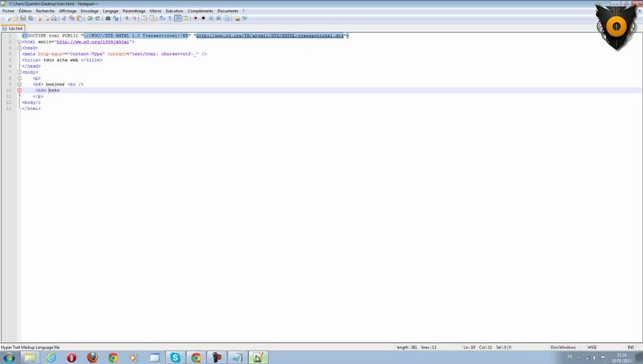The image size is (643, 364).
Task: Undo with the green arrow toolbar icon
Action: coord(90,18)
